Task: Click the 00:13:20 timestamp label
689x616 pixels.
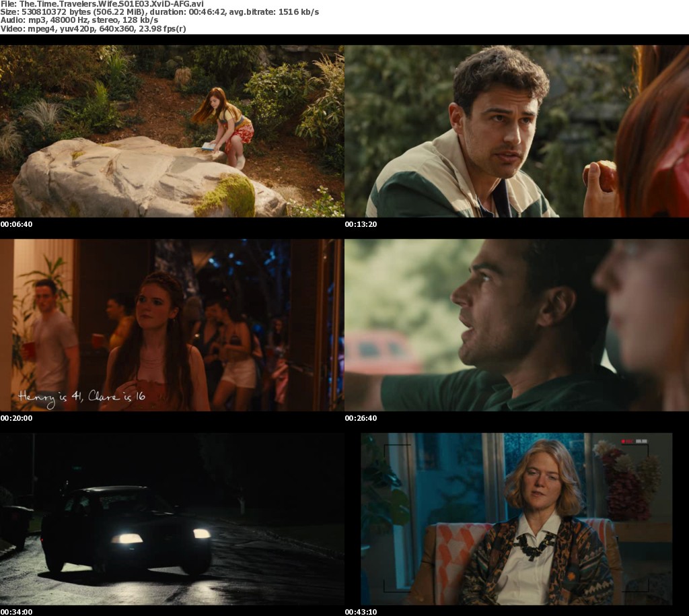Action: [361, 224]
